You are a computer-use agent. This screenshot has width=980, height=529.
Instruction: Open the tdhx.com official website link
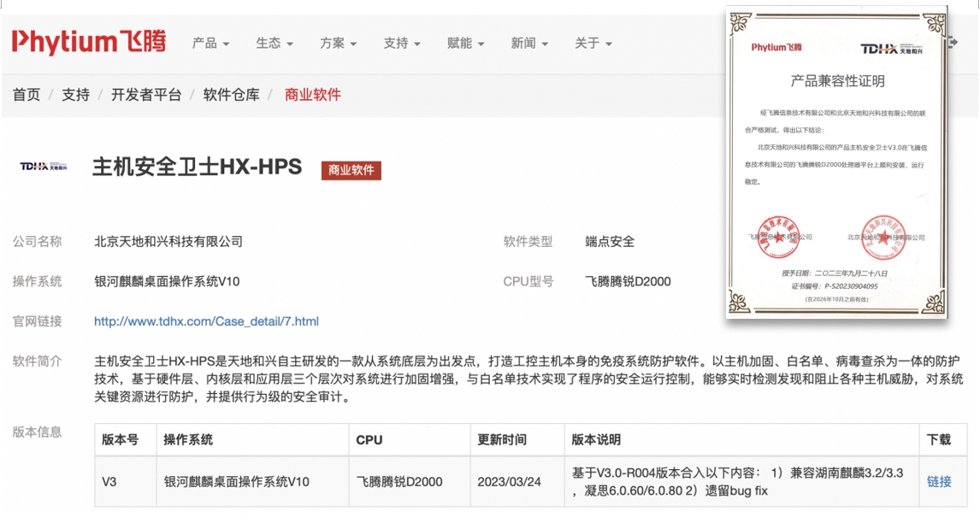coord(206,321)
